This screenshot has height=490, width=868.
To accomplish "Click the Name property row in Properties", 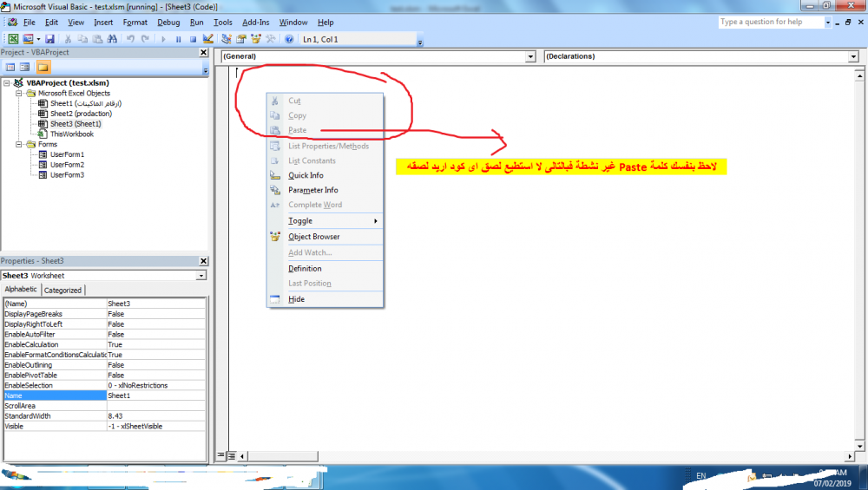I will [x=105, y=395].
